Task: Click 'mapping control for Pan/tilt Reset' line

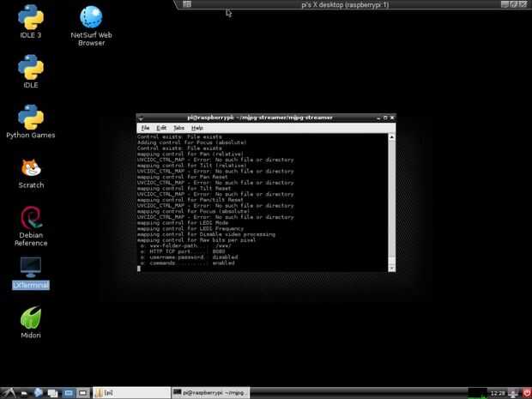Action: coord(190,200)
